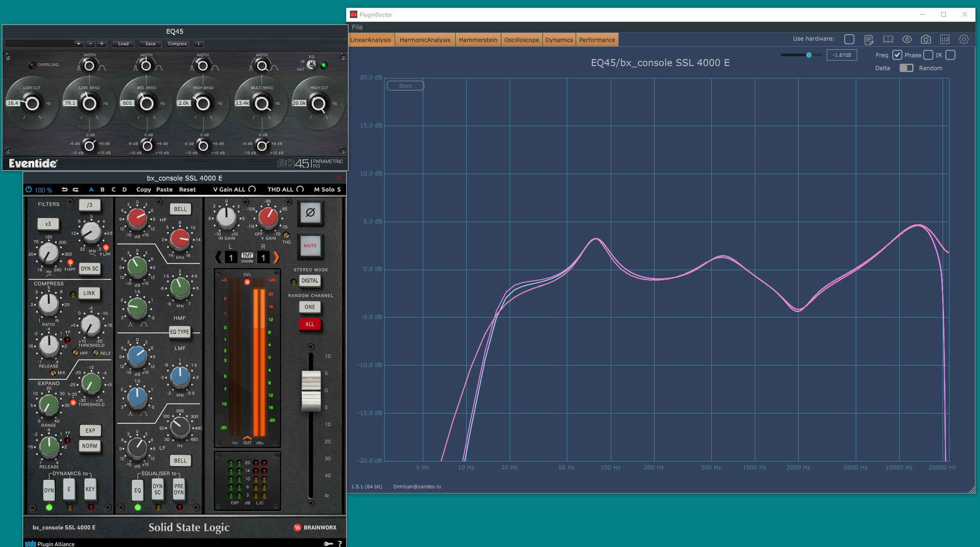Switch to the Dynamics tab
Screen dimensions: 980x547
pyautogui.click(x=559, y=40)
